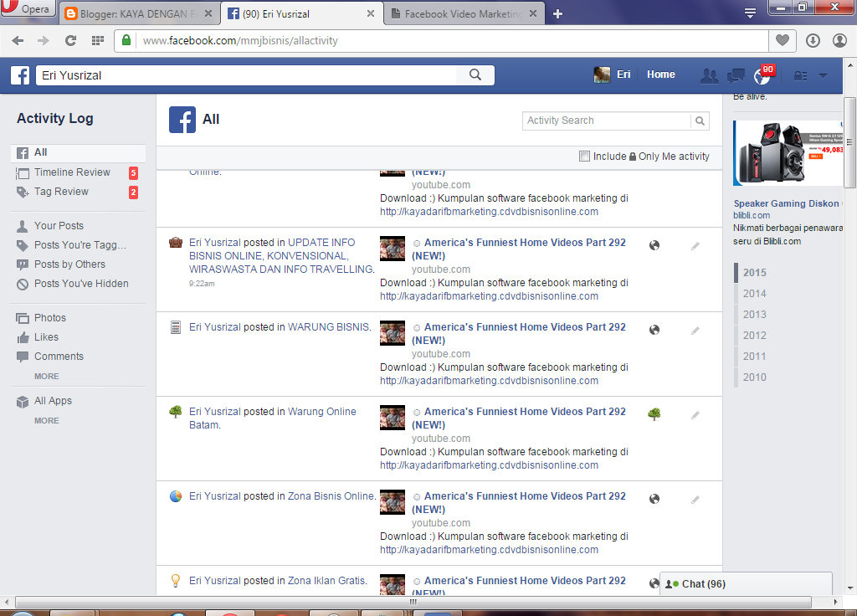Screen dimensions: 857x616
Task: Open Chat (96) bar
Action: pyautogui.click(x=746, y=583)
